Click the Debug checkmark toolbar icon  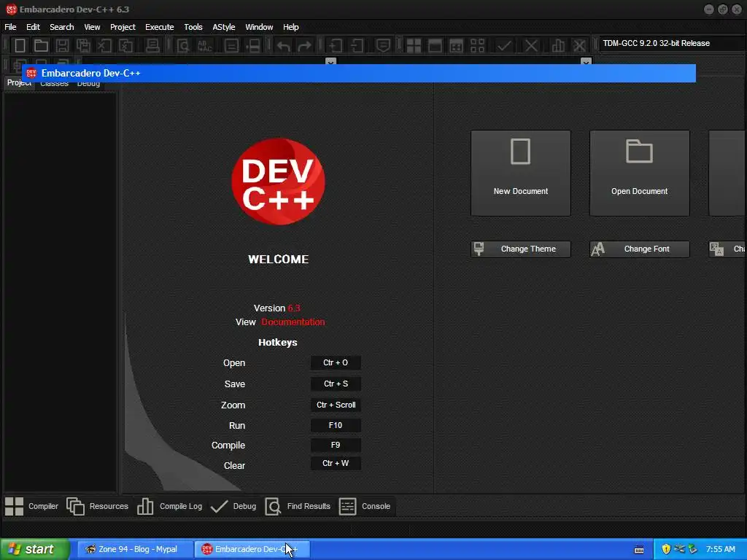click(x=504, y=46)
